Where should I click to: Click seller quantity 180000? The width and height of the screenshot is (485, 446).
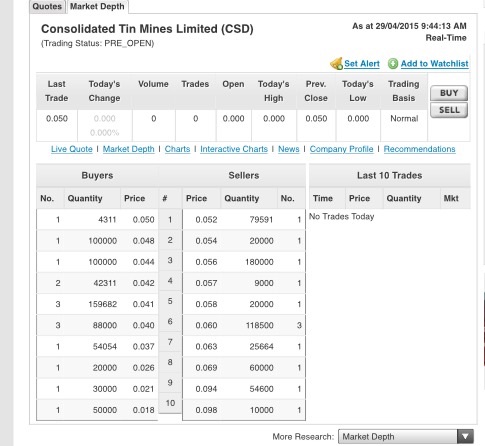point(259,262)
